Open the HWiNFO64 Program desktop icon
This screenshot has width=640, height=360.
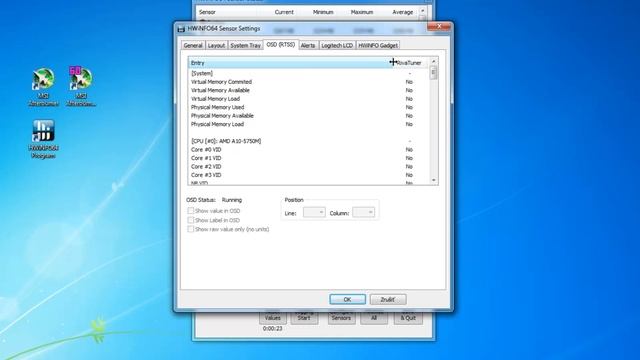point(43,139)
